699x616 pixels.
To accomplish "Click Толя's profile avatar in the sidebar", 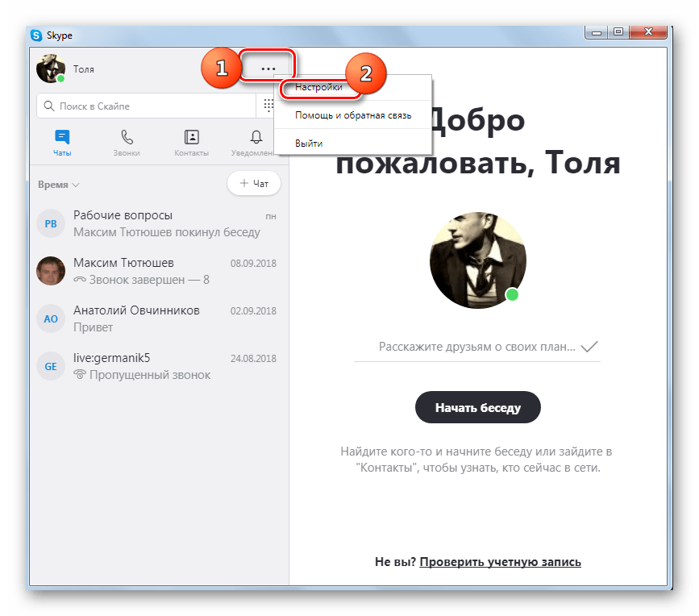I will (51, 69).
